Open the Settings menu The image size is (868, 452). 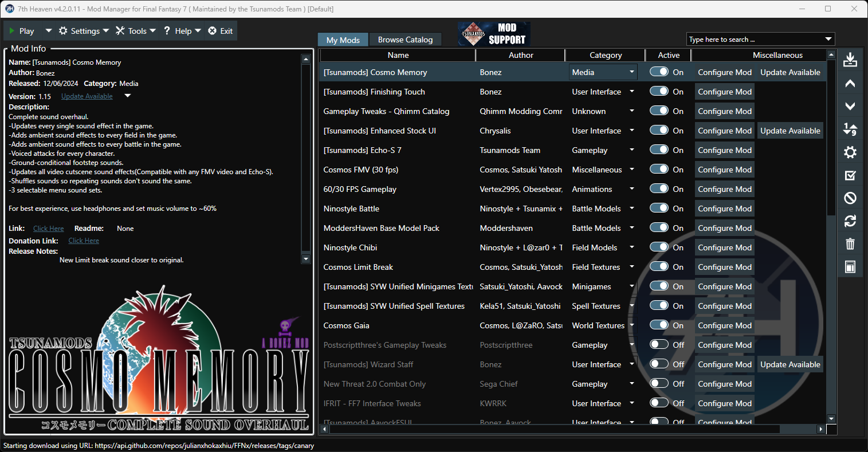pos(84,31)
